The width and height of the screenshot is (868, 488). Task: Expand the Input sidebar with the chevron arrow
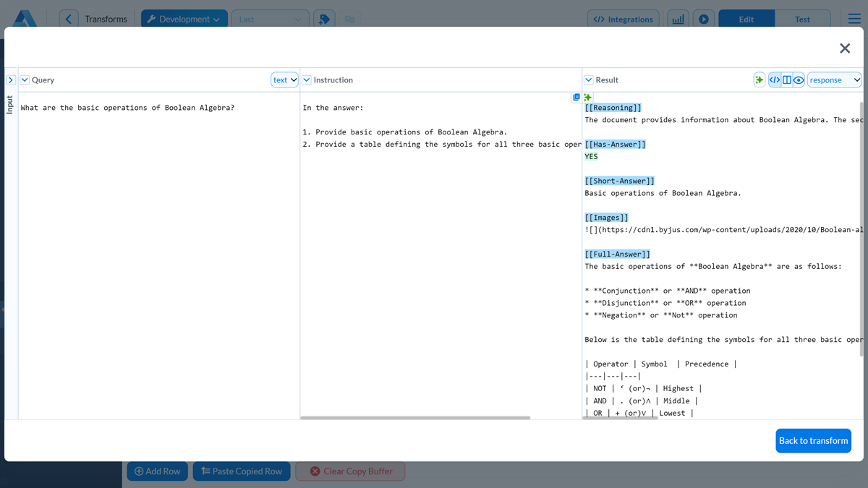click(9, 80)
